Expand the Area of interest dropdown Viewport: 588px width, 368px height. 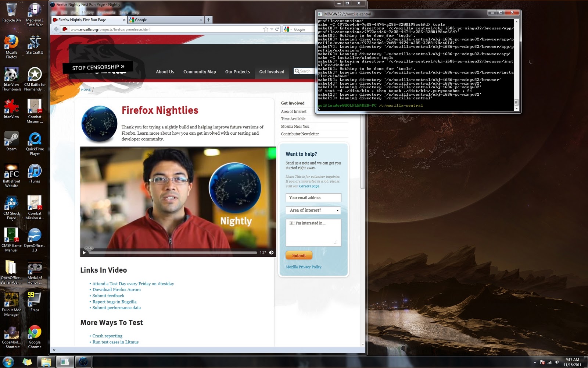(313, 210)
